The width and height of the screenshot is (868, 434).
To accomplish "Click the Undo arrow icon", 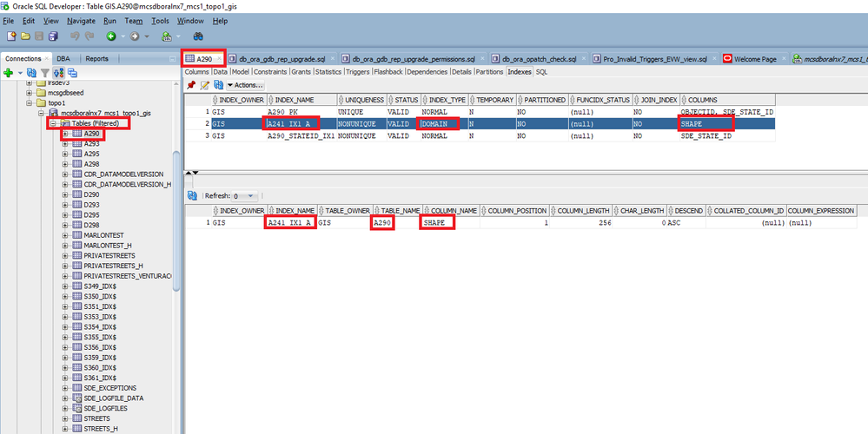I will [x=75, y=36].
